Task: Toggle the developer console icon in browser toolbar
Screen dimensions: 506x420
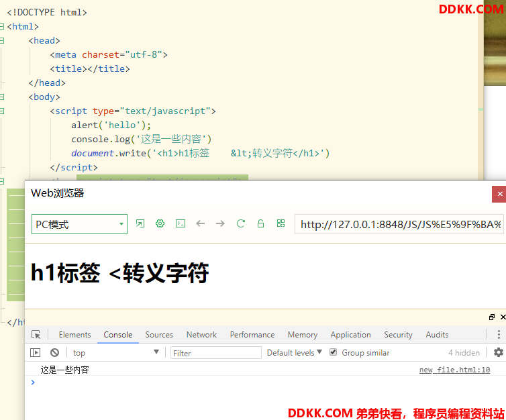Action: (x=181, y=223)
